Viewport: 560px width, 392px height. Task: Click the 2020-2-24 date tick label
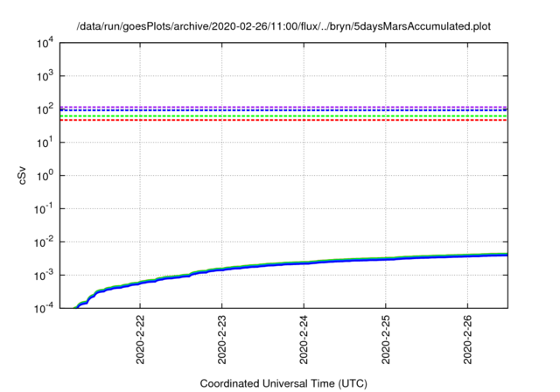click(x=304, y=339)
